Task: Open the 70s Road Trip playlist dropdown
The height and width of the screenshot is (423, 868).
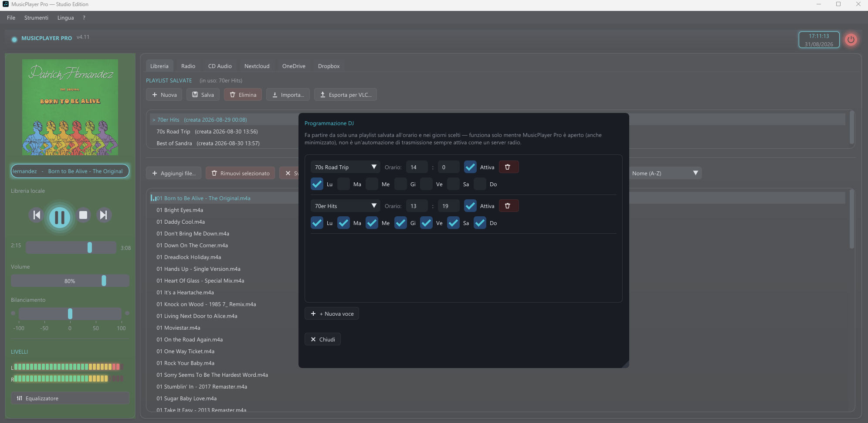Action: (346, 167)
